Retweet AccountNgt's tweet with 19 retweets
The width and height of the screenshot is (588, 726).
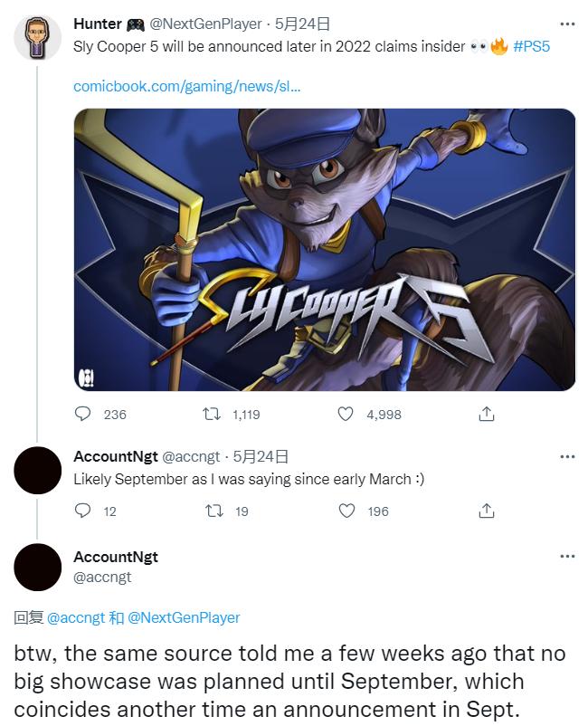coord(214,511)
